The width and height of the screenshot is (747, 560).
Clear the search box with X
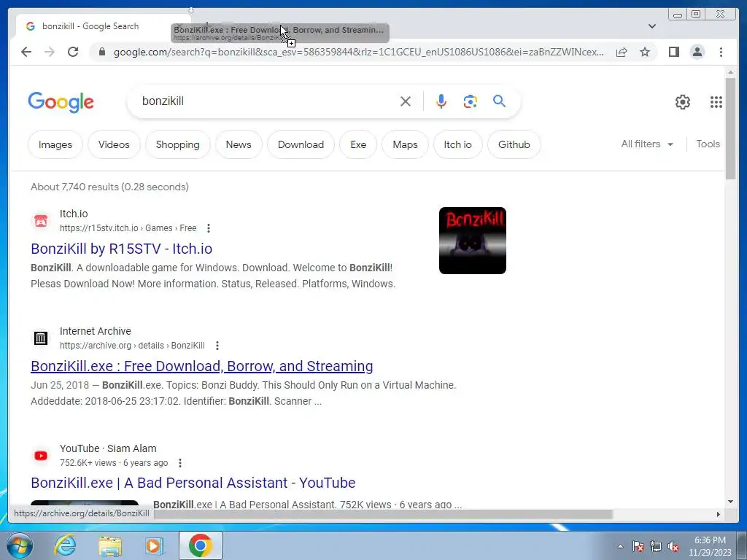click(x=406, y=101)
